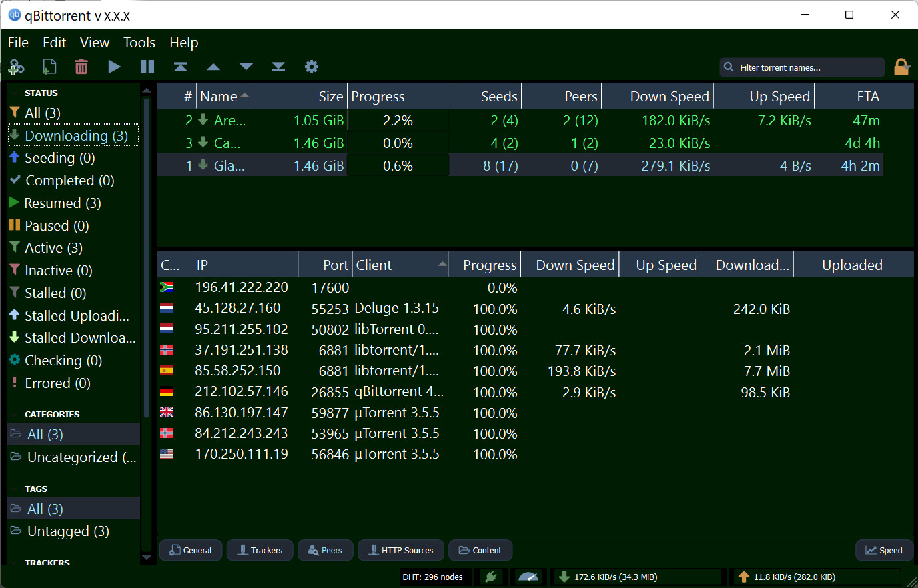Switch to the Content tab

click(x=480, y=550)
